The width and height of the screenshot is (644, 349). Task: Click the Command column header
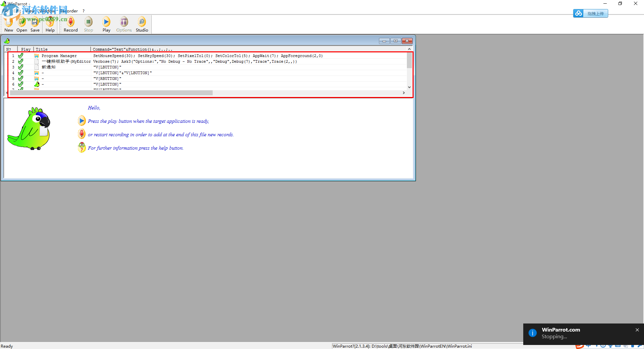click(249, 49)
